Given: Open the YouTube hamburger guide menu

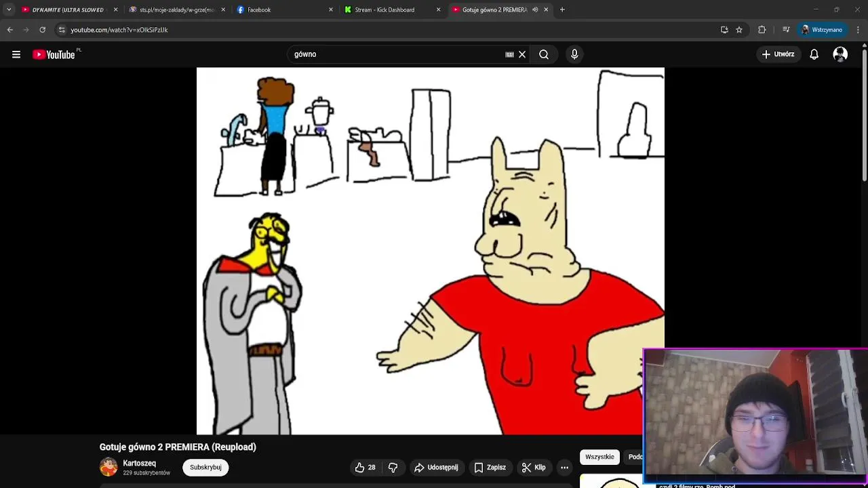Looking at the screenshot, I should (x=16, y=54).
